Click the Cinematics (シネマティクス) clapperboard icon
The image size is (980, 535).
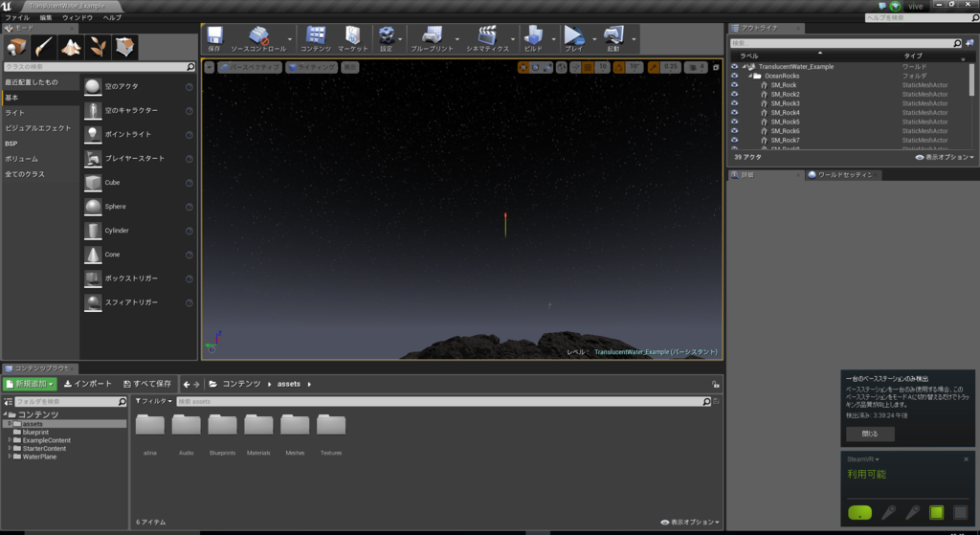click(x=487, y=35)
